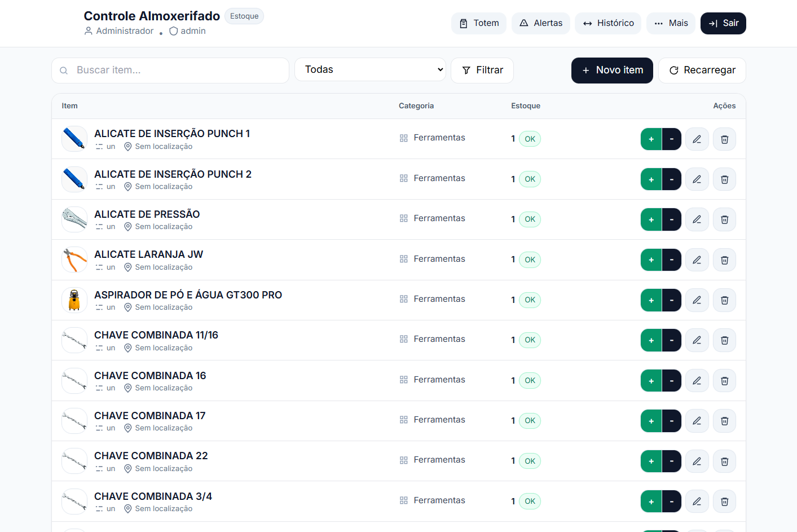Delete the ALICATE DE PRESSÃO item
The height and width of the screenshot is (532, 797).
[x=724, y=219]
